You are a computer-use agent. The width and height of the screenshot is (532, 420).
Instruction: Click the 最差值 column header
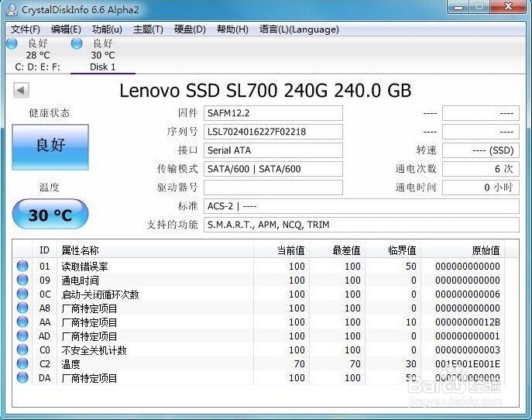(338, 250)
